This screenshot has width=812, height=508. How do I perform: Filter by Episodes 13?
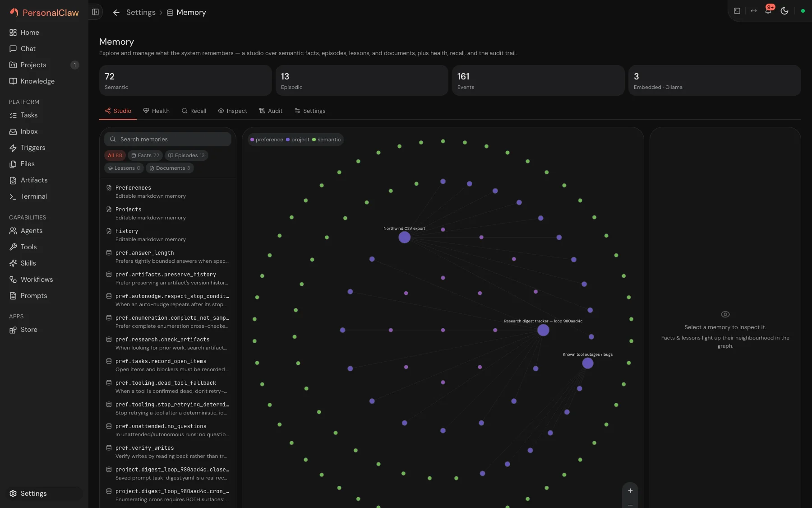pos(186,155)
